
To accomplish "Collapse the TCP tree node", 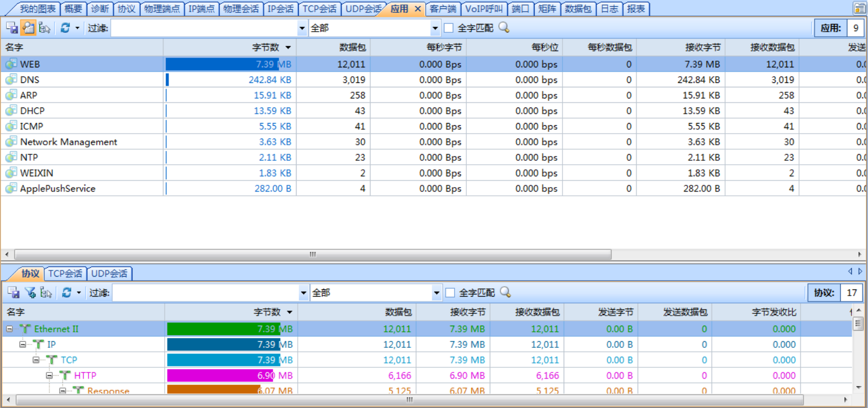I will (36, 360).
